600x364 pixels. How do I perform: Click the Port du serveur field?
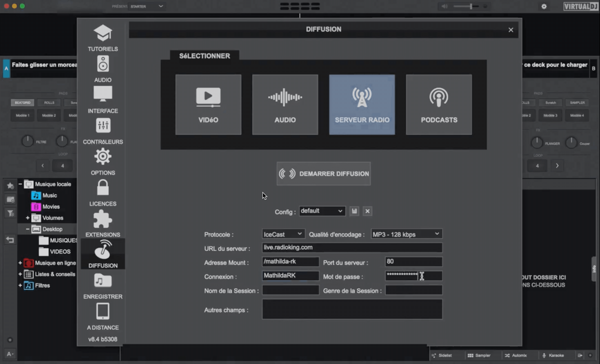414,262
